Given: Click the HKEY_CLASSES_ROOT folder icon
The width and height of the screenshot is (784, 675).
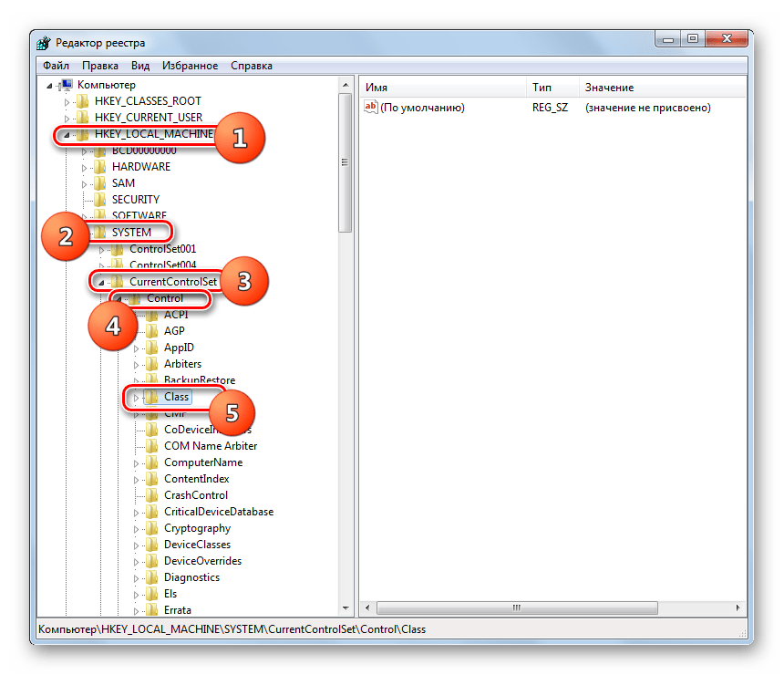Looking at the screenshot, I should pos(84,101).
